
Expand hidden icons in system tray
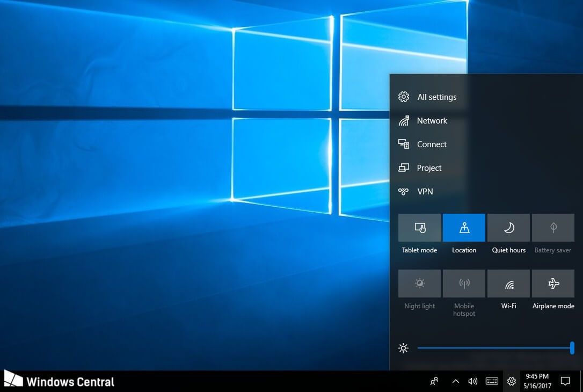click(x=455, y=381)
